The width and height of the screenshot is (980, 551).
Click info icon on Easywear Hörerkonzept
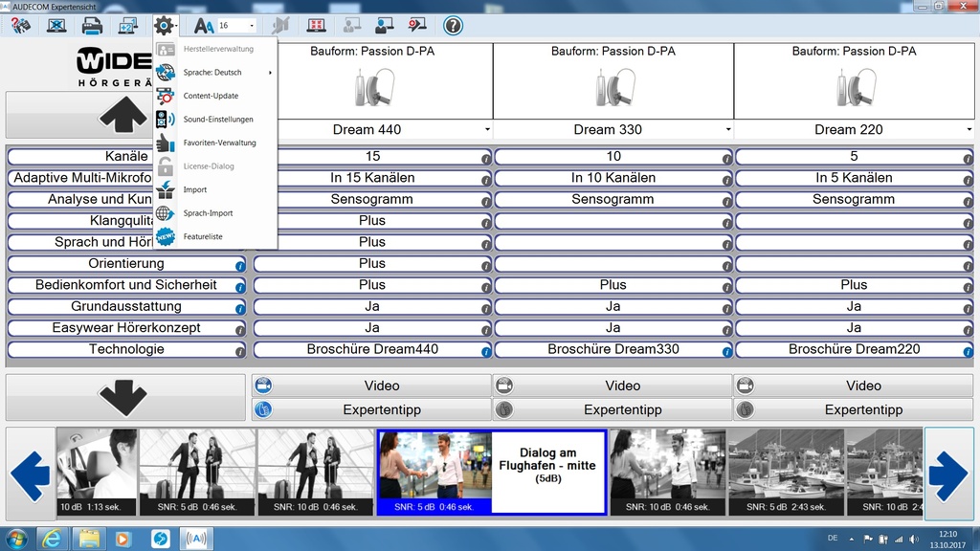tap(240, 330)
